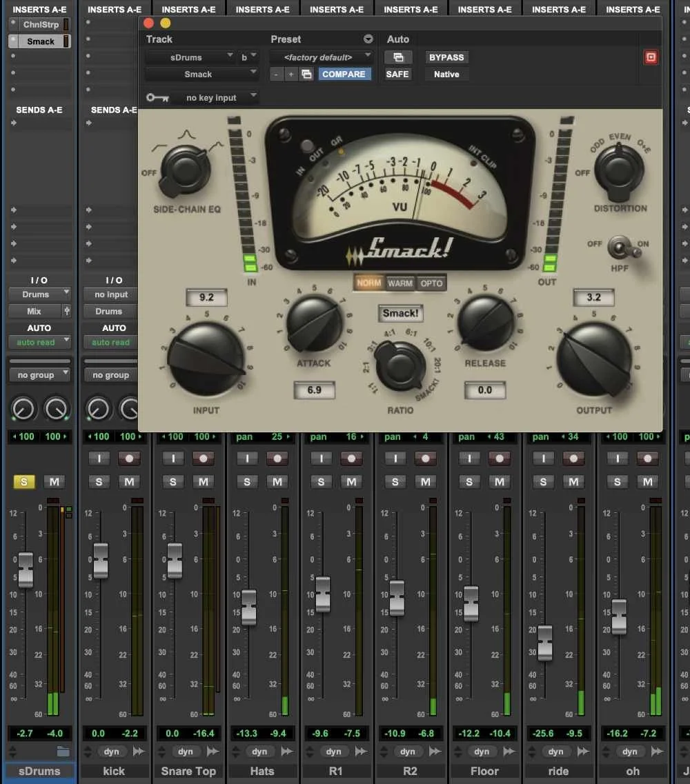Click dyn icon on Floor track
The image size is (690, 784).
pos(482,752)
